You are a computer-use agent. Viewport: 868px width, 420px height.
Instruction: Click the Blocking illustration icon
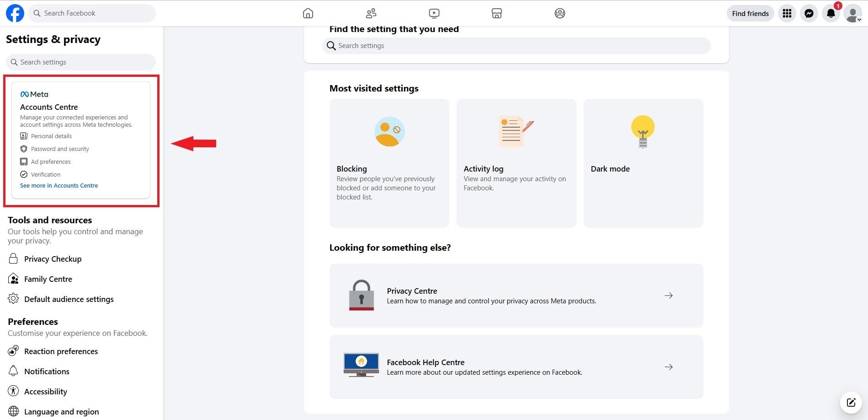[x=389, y=132]
